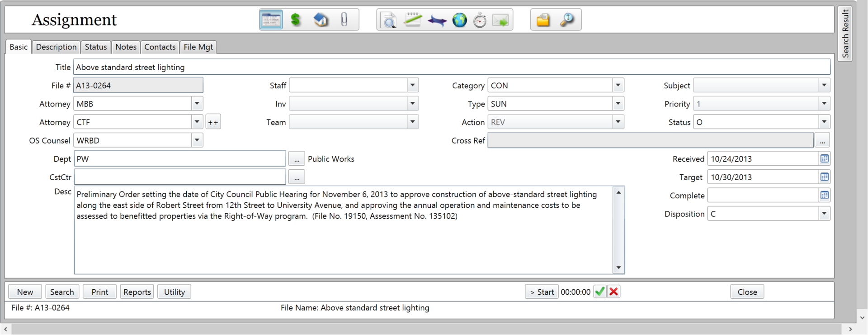Open the Team dropdown

413,122
